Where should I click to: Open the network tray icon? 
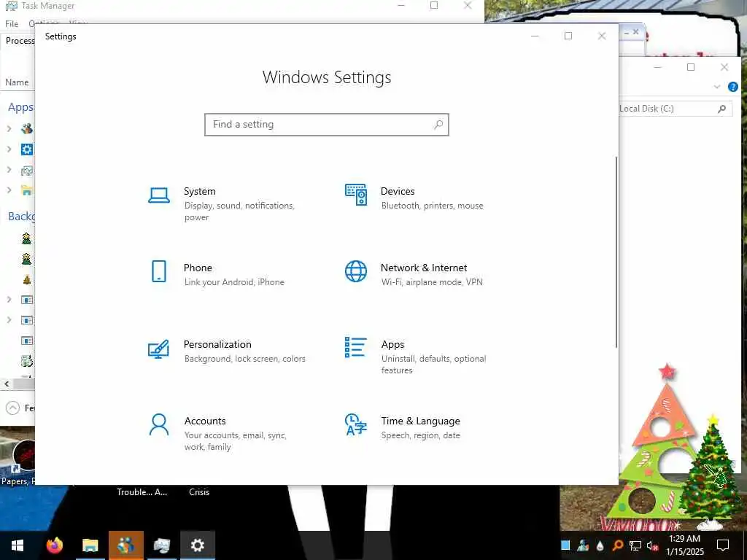[x=635, y=545]
